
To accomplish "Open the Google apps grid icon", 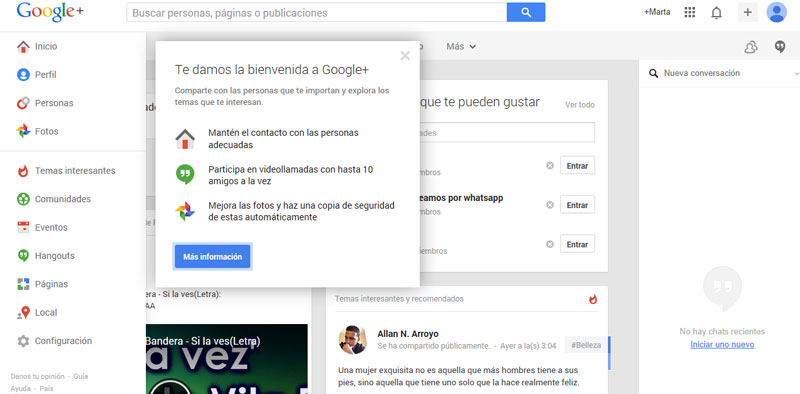I will [689, 12].
